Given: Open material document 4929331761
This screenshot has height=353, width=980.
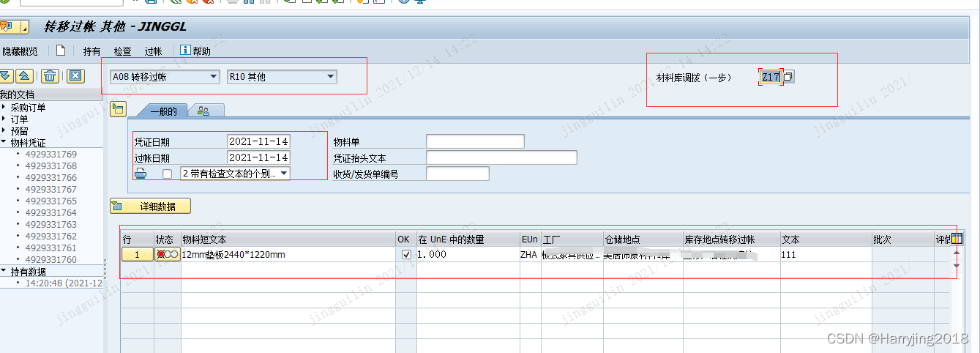Looking at the screenshot, I should point(51,248).
